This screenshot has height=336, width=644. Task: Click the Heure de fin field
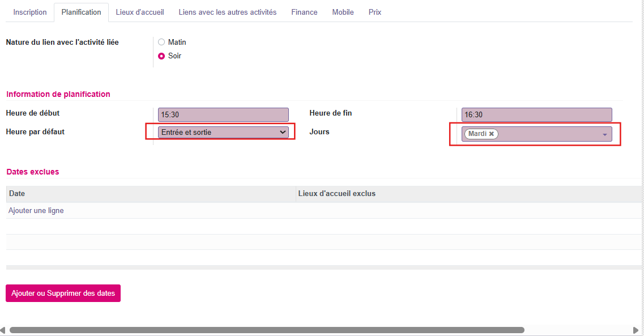click(x=536, y=114)
